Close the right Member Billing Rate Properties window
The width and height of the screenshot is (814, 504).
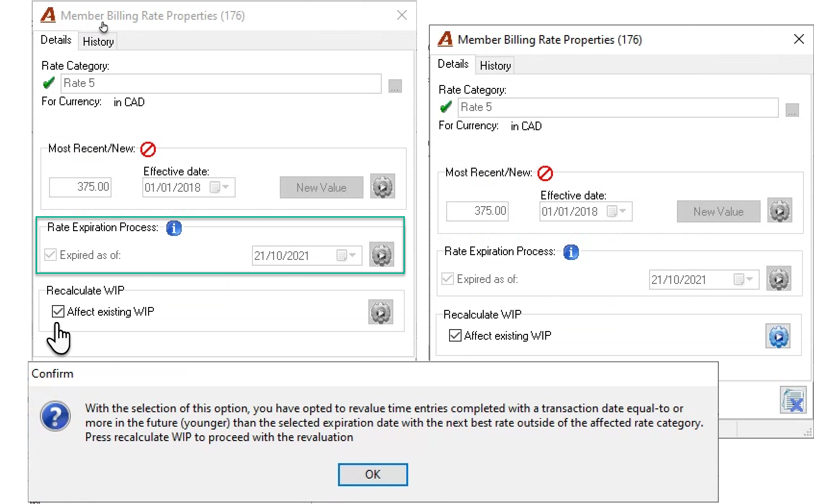tap(799, 39)
